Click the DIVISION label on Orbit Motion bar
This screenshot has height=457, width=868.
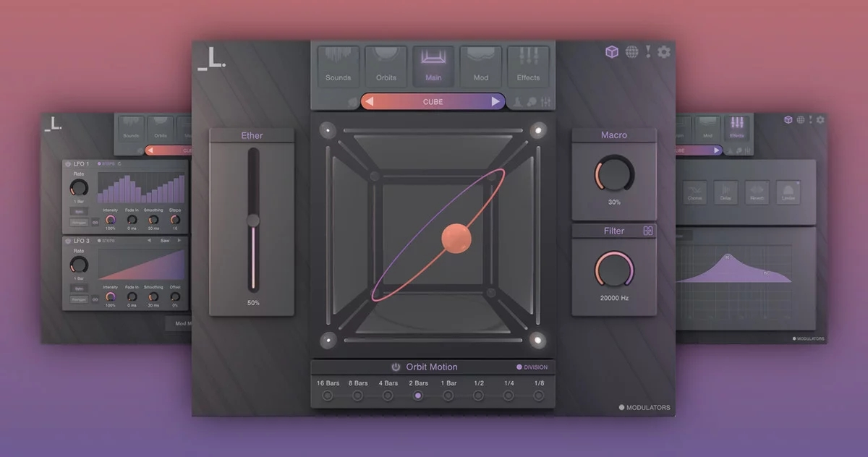tap(535, 367)
